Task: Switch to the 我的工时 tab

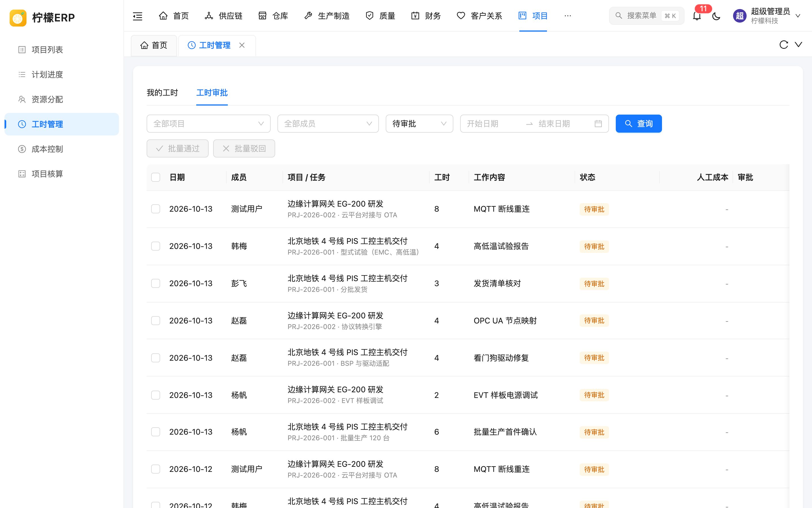Action: [162, 93]
